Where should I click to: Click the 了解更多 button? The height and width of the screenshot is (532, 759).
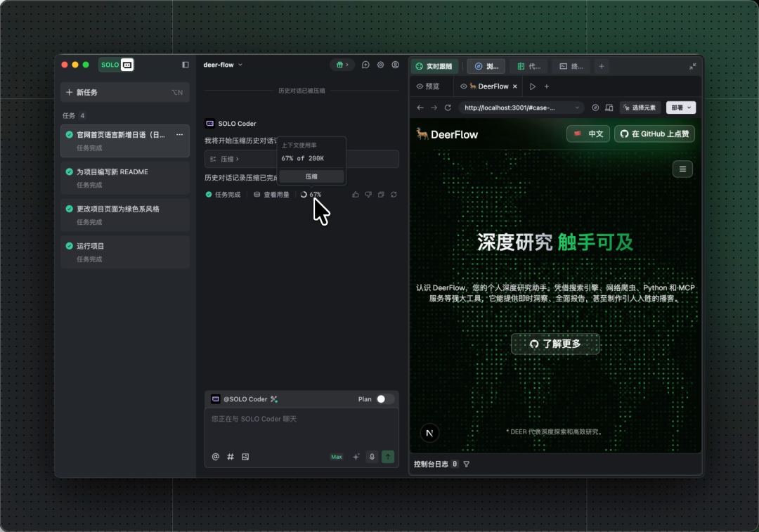tap(555, 344)
